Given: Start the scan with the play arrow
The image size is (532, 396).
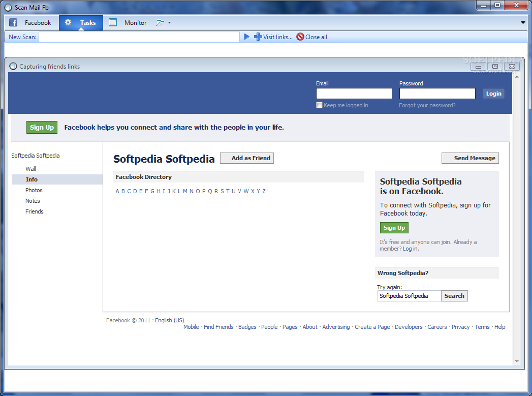Looking at the screenshot, I should (x=246, y=37).
